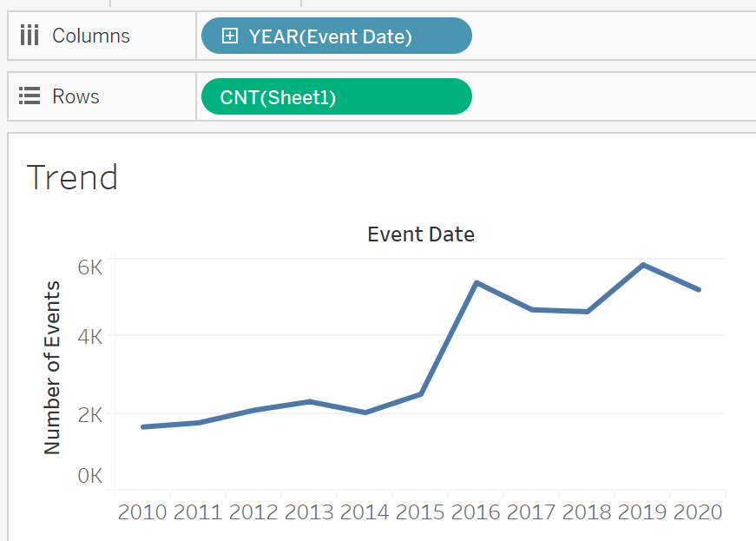756x541 pixels.
Task: Click the 6K axis tick label
Action: (90, 267)
